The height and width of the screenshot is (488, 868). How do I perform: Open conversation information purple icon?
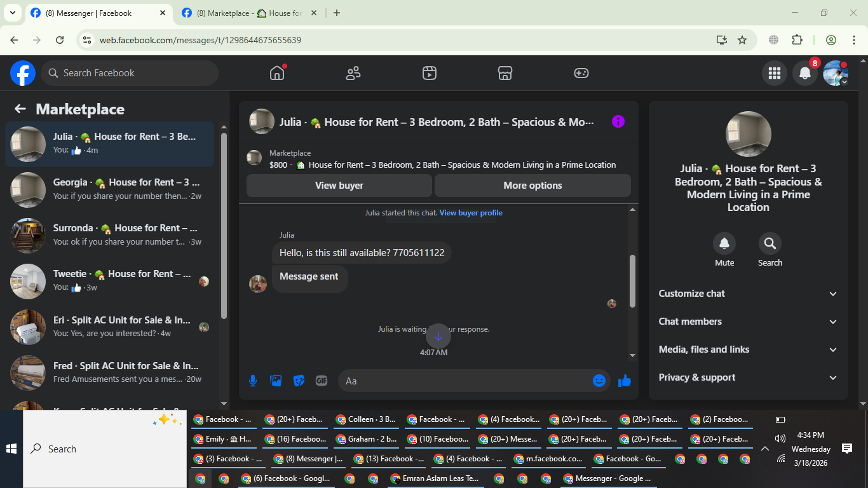tap(618, 121)
